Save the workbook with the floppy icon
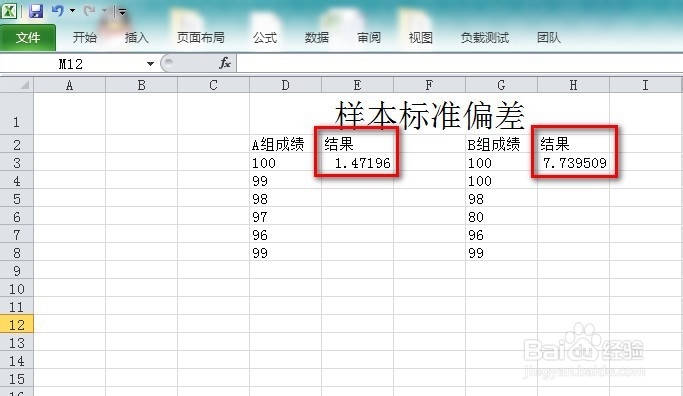 click(x=36, y=10)
